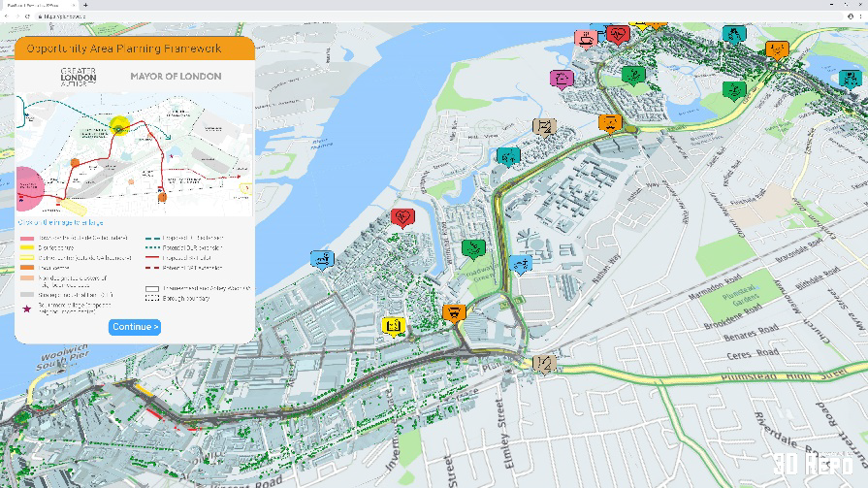Click the green marker above Broadwater Green
This screenshot has width=868, height=488.
pyautogui.click(x=472, y=248)
